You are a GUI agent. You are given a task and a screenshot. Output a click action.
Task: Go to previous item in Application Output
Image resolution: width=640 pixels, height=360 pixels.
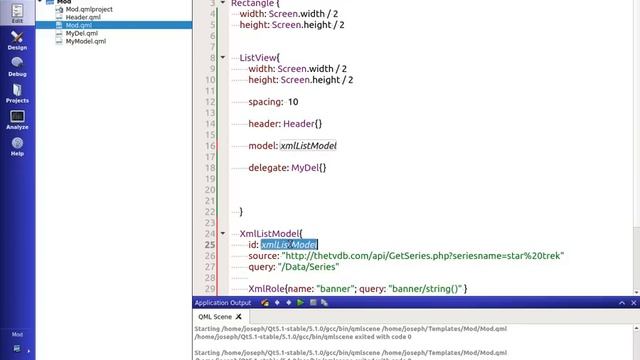pyautogui.click(x=277, y=302)
